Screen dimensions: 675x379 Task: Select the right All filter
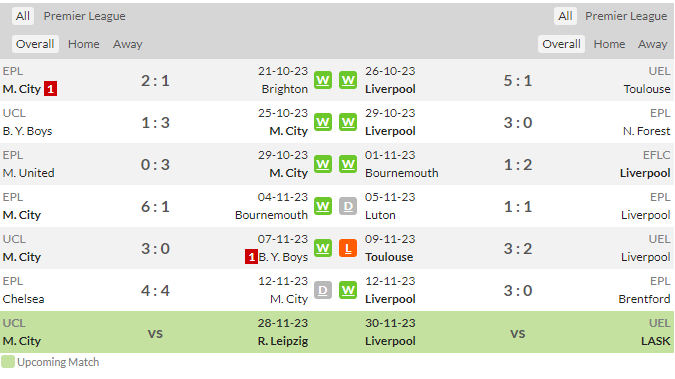(565, 16)
